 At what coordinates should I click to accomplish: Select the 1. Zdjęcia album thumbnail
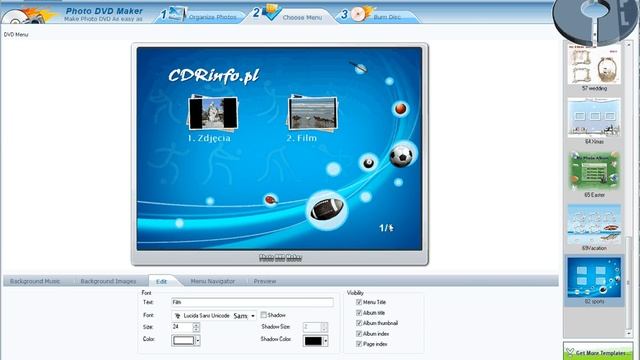click(x=213, y=113)
